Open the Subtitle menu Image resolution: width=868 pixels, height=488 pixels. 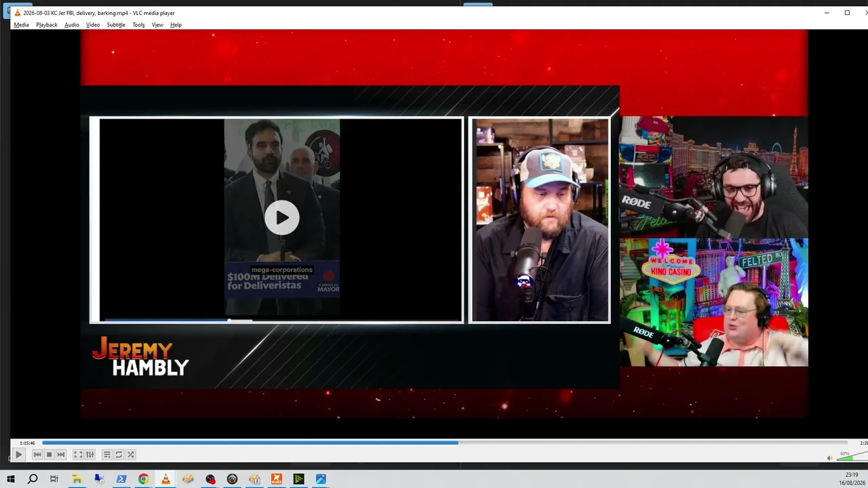pyautogui.click(x=116, y=25)
